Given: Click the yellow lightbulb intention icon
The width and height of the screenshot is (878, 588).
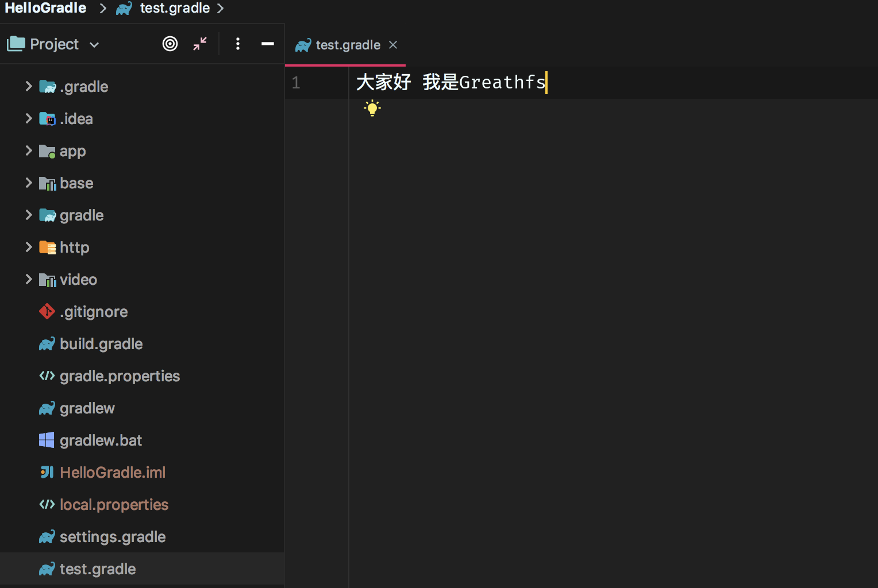Looking at the screenshot, I should coord(372,108).
